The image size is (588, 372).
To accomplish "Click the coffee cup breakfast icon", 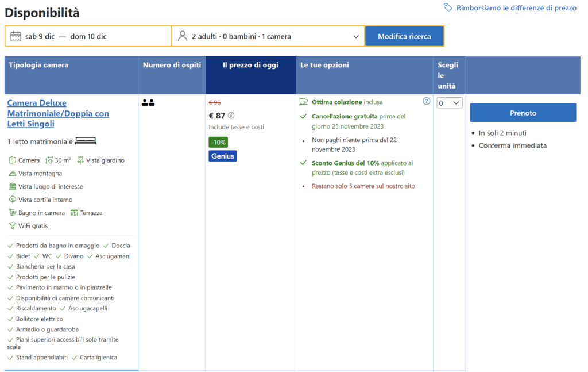I will 304,102.
